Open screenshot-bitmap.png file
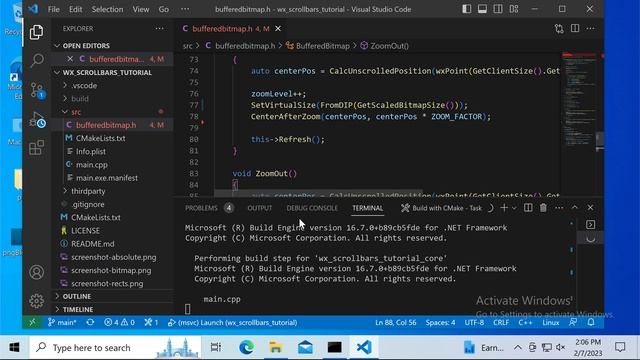Screen dimensions: 640x360 point(111,270)
